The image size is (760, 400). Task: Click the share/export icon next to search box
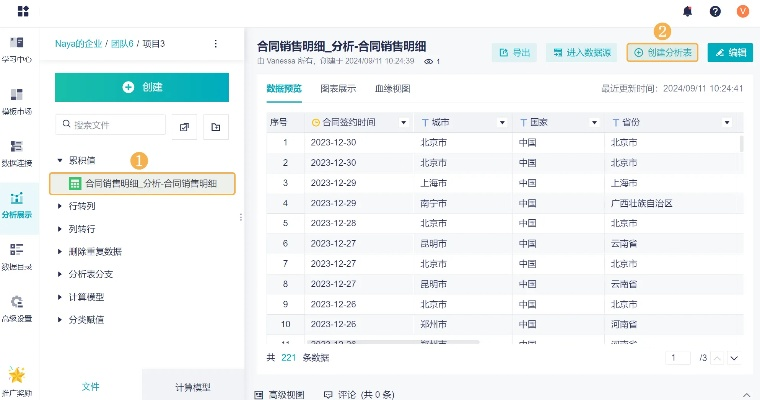pos(185,126)
